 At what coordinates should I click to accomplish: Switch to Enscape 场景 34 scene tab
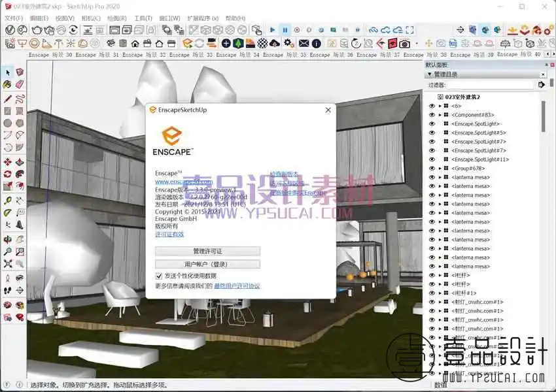[238, 55]
